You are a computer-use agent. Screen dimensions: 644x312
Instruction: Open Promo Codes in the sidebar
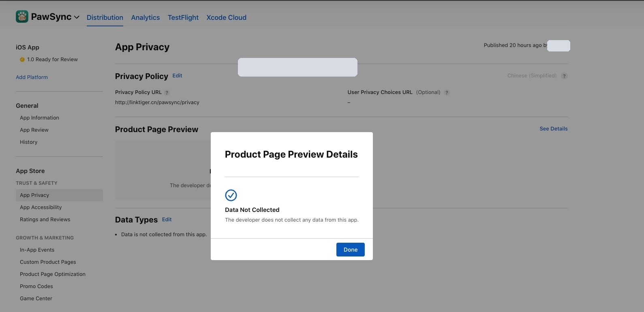[x=36, y=286]
